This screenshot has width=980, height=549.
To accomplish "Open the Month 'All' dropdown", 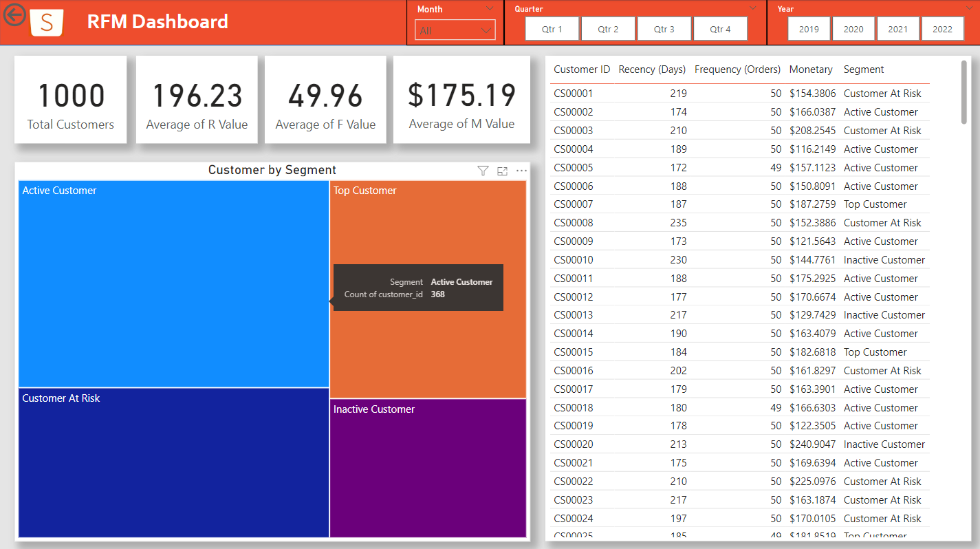I will pos(455,30).
